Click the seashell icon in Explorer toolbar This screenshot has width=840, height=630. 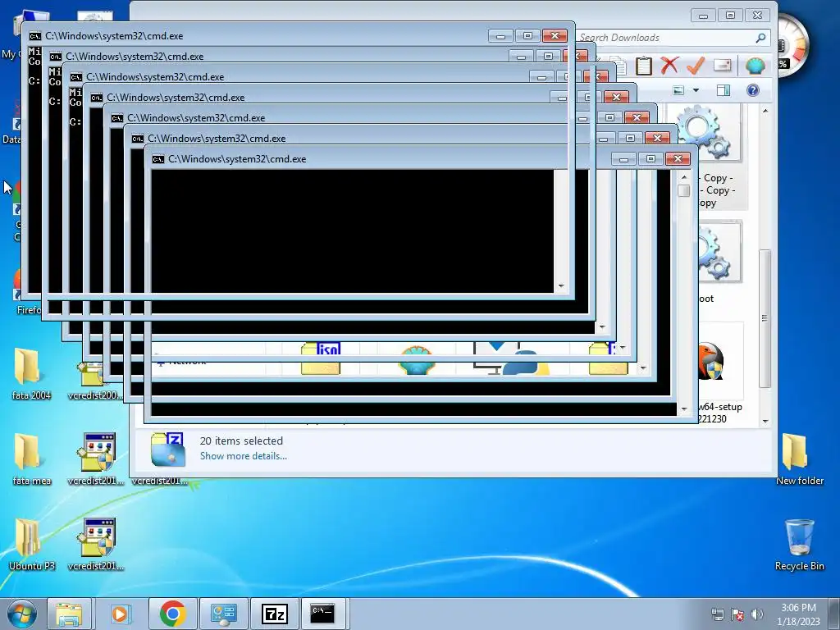coord(755,66)
